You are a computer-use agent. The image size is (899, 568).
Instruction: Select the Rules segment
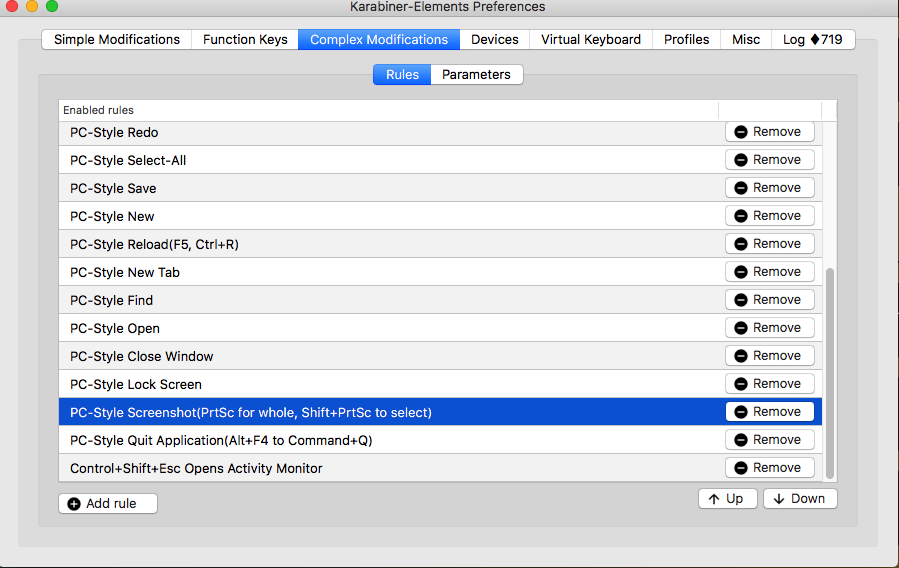point(402,75)
